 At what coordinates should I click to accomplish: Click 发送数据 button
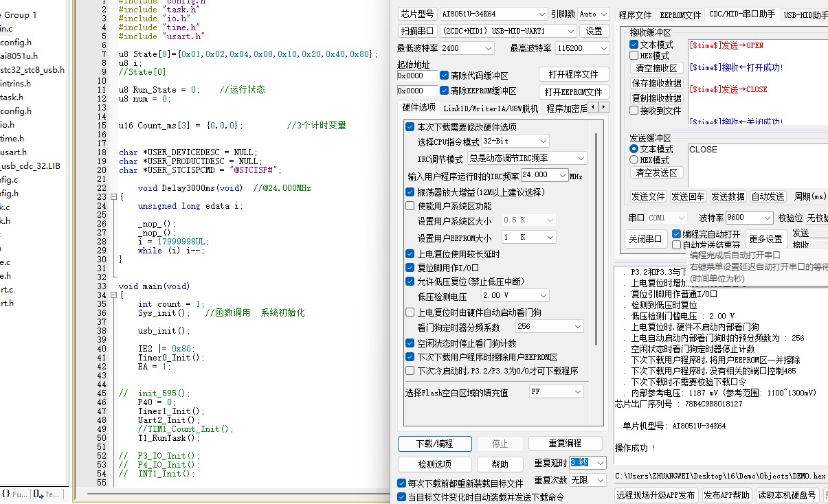pyautogui.click(x=728, y=196)
